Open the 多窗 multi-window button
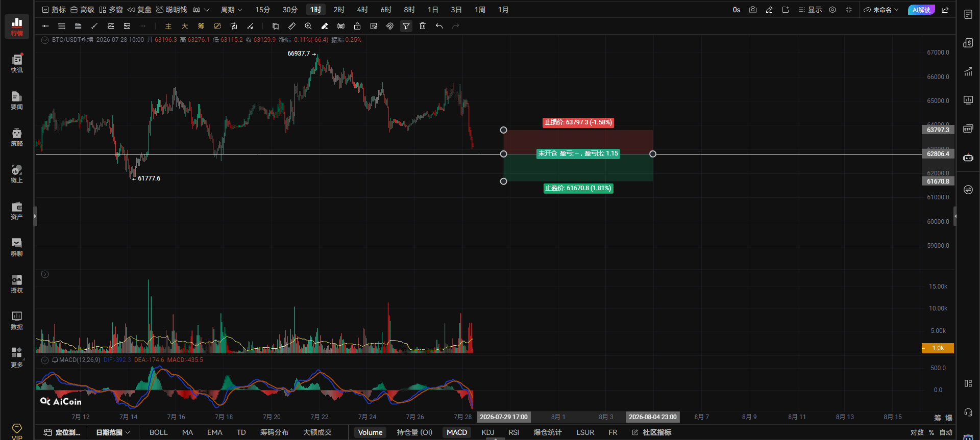Screen dimensions: 980x440 tap(111, 10)
